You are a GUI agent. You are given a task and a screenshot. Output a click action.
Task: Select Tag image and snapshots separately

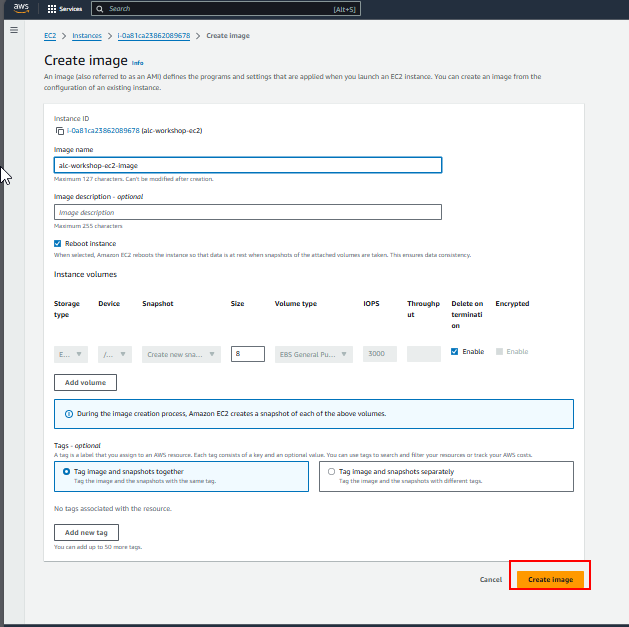coord(331,471)
